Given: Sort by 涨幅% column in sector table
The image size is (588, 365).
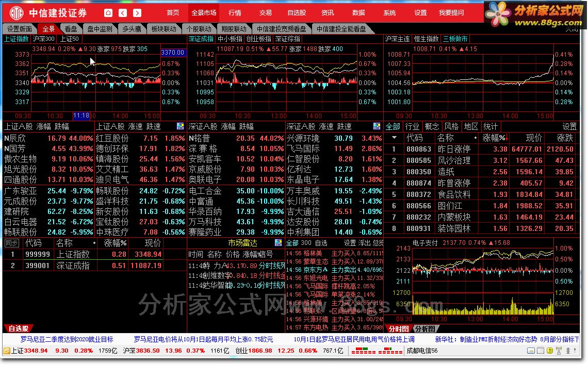Looking at the screenshot, I should click(x=495, y=138).
